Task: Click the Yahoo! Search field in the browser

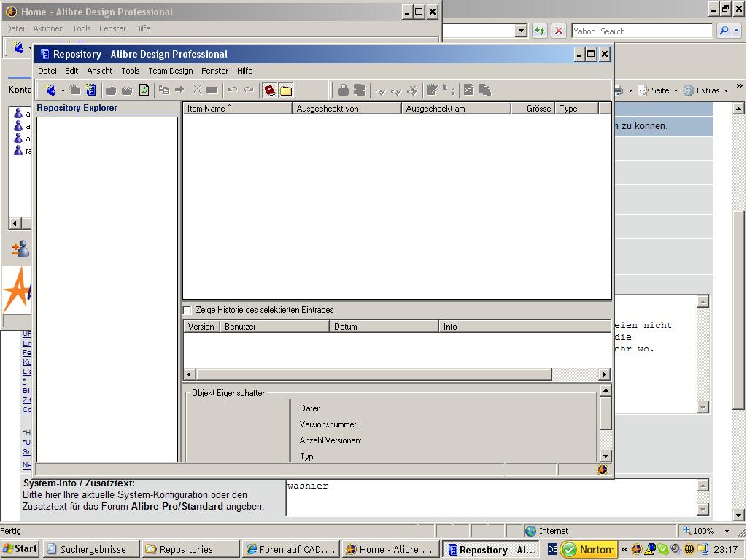Action: coord(642,31)
